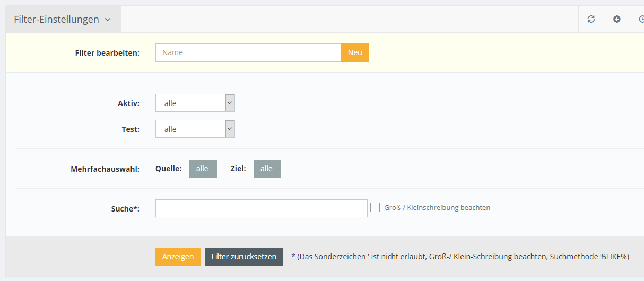The height and width of the screenshot is (281, 644).
Task: Click Filter zurücksetzen to reset filters
Action: 243,257
